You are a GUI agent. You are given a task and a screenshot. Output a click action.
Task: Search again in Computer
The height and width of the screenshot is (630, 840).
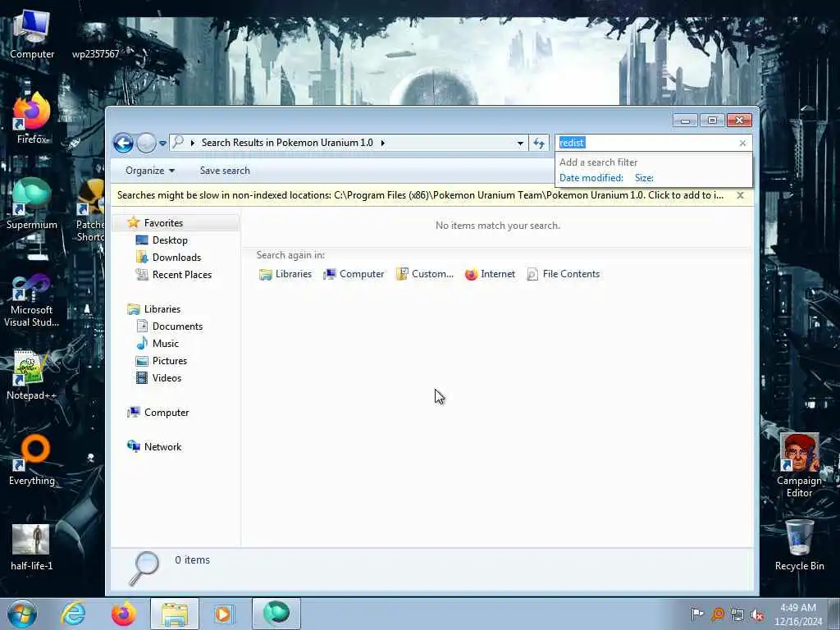(354, 274)
